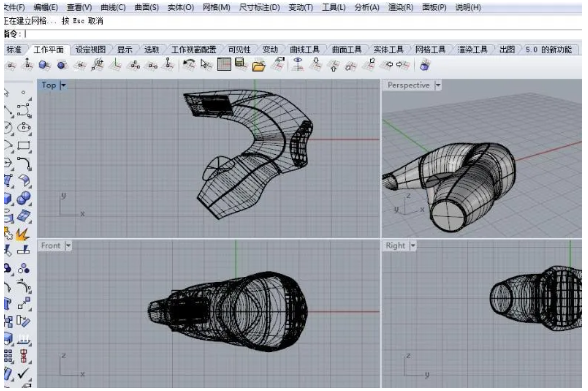Click the yellow open-folder construction plane icon
The width and height of the screenshot is (588, 391).
click(x=258, y=66)
